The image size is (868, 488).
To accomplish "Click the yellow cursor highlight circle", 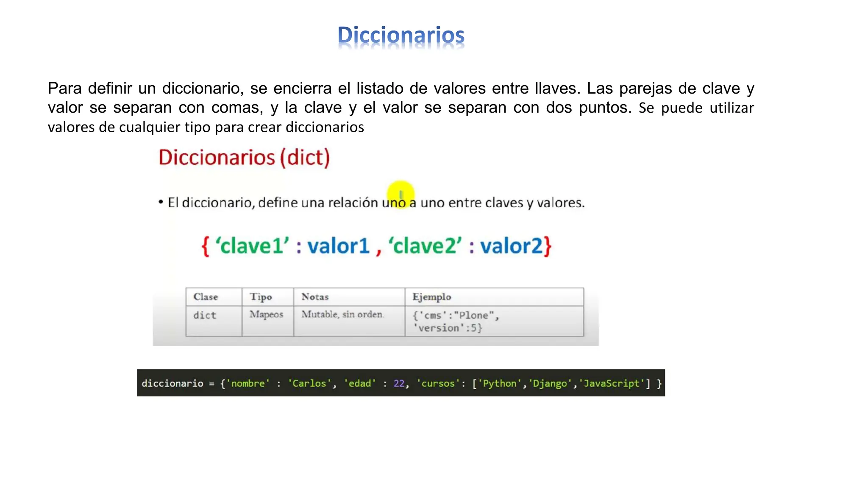I will coord(401,195).
